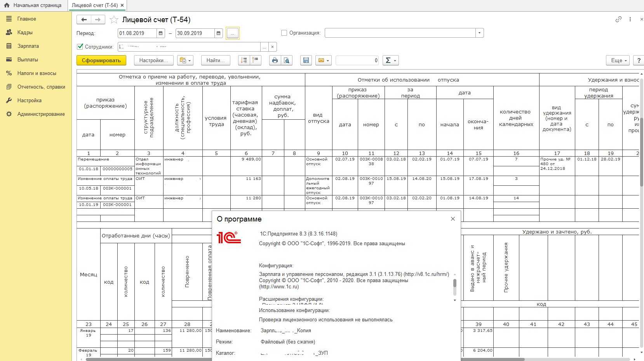
Task: Click the sum value field showing 0
Action: point(357,60)
